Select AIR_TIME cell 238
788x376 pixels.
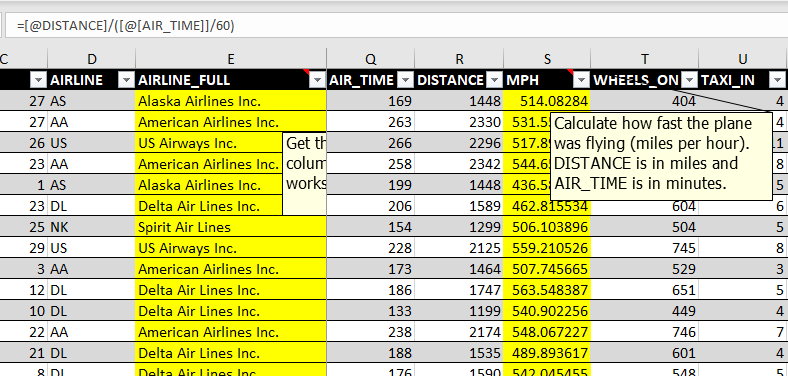tap(370, 332)
